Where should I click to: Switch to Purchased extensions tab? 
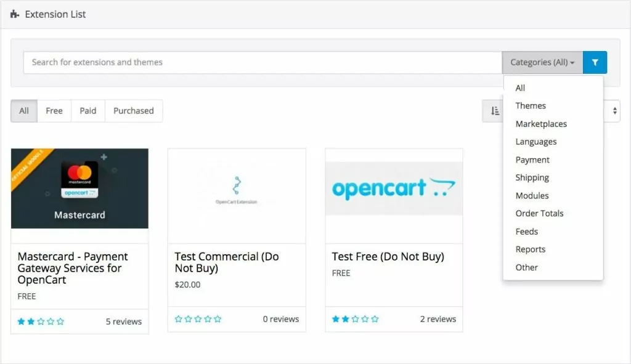[134, 111]
